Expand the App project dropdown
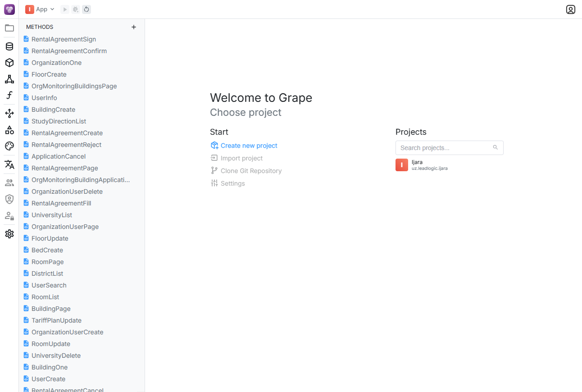Image resolution: width=582 pixels, height=392 pixels. pos(40,9)
